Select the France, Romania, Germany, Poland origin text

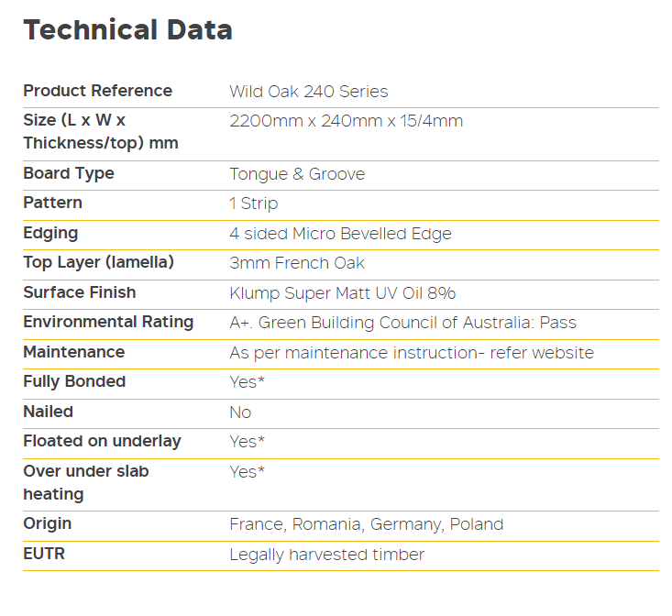366,524
